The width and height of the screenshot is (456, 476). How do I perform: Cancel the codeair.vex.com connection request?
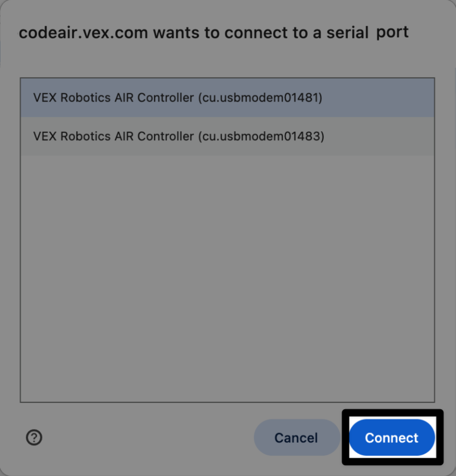[x=296, y=437]
